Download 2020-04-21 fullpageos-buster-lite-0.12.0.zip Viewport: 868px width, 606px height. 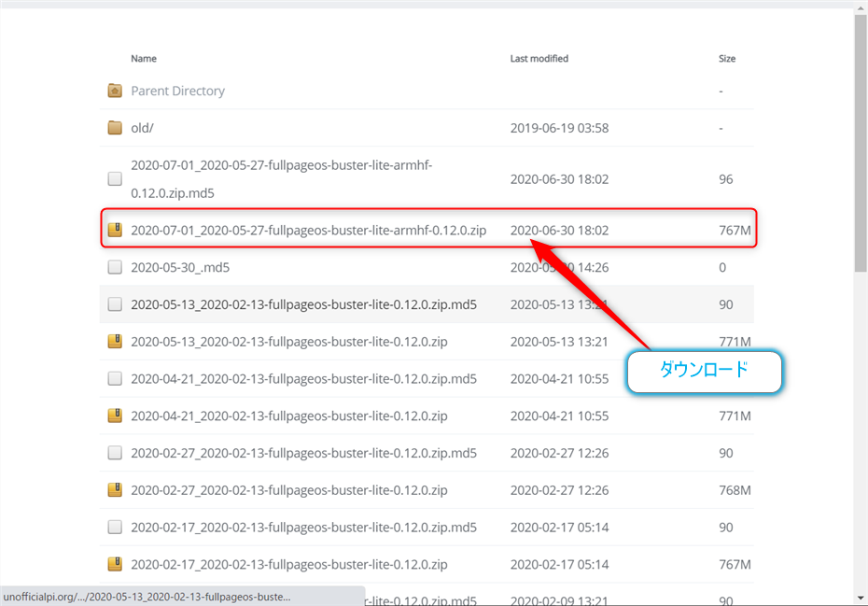(x=289, y=416)
